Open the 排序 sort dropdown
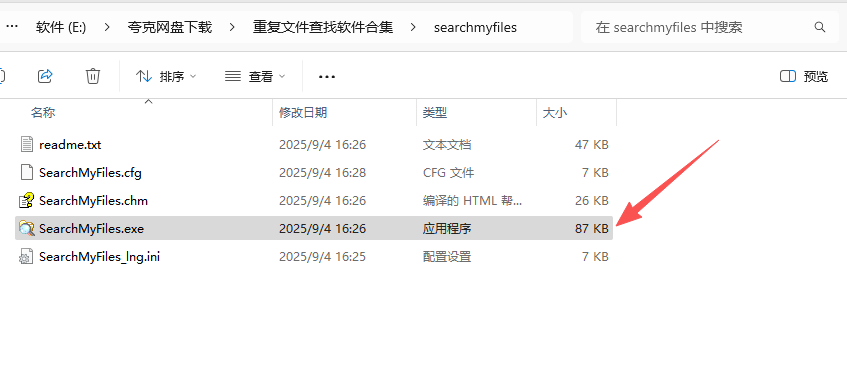The width and height of the screenshot is (847, 370). click(166, 77)
